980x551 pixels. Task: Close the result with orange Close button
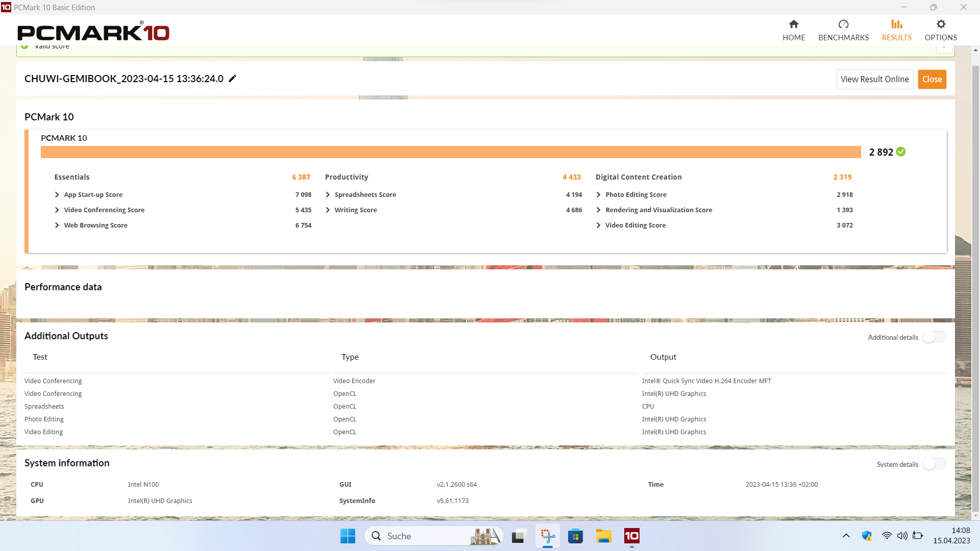pyautogui.click(x=932, y=79)
